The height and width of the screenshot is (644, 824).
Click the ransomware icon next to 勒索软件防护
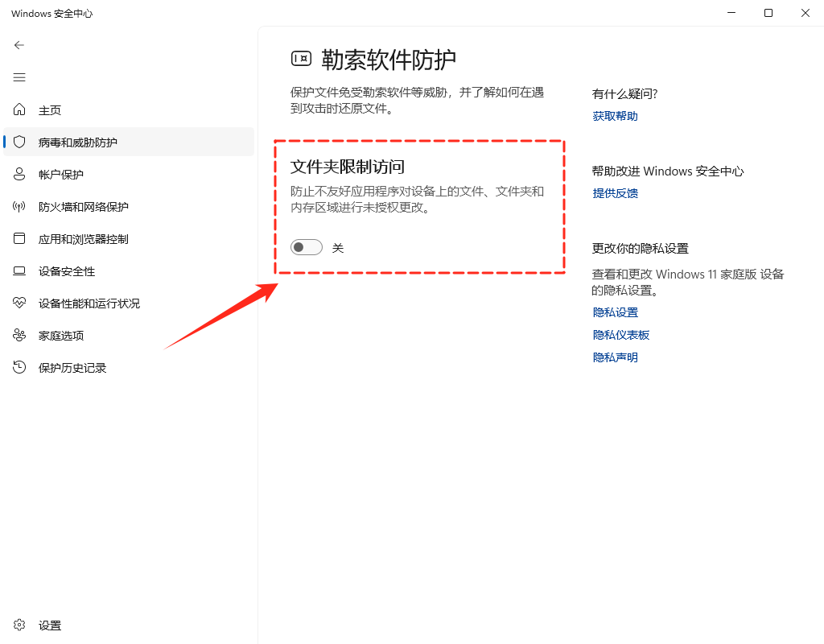tap(302, 59)
